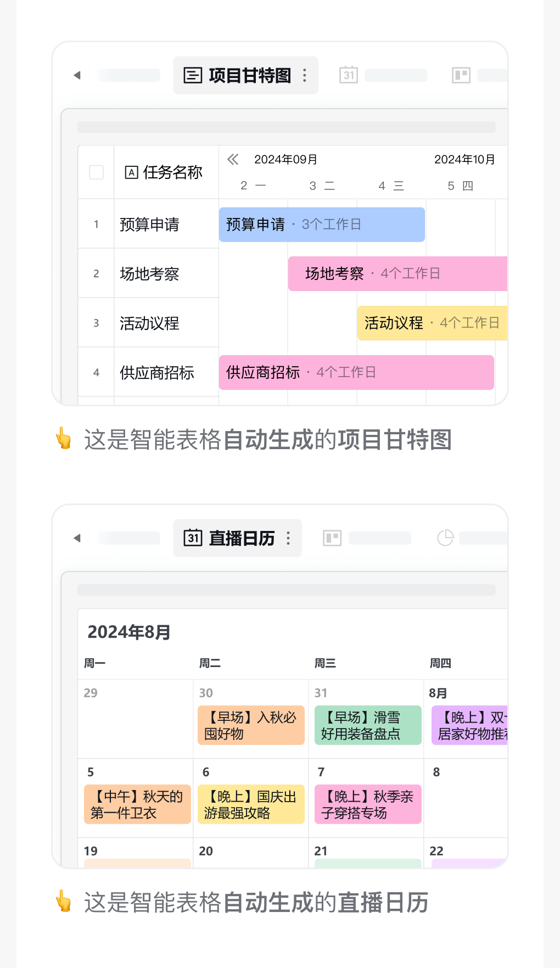The width and height of the screenshot is (560, 968).
Task: Select the 供应商招标 task row cell
Action: tap(166, 372)
